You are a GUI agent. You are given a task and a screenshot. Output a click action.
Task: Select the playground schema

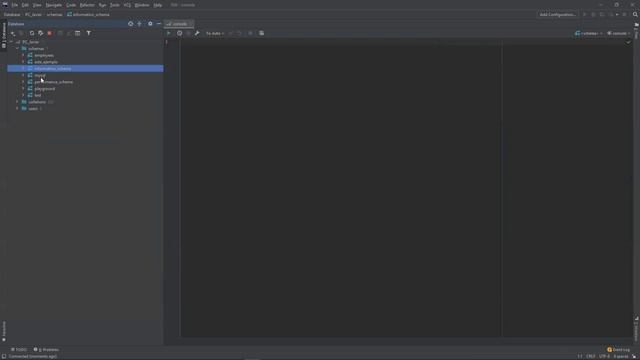(x=44, y=89)
